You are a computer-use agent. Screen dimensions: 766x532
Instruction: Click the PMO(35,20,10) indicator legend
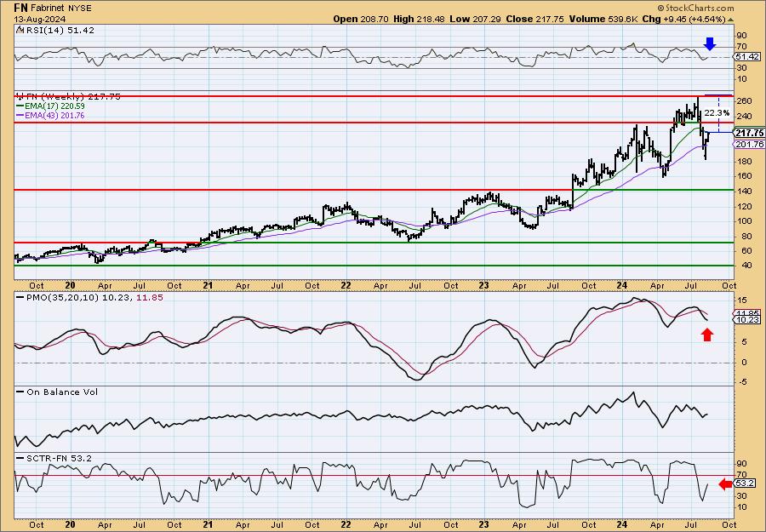(90, 297)
